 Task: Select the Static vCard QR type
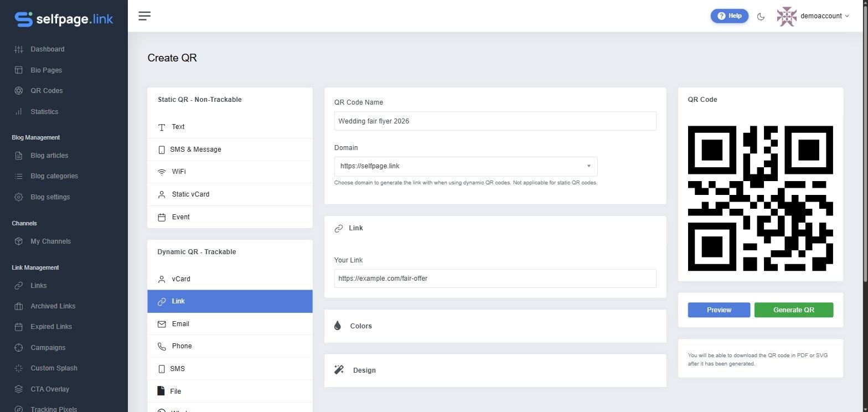coord(230,194)
